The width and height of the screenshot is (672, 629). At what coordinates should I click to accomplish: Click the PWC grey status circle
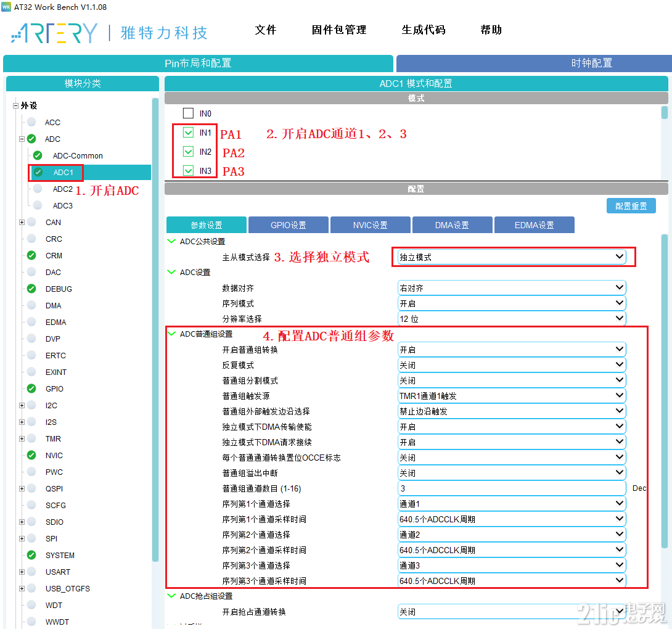(31, 472)
